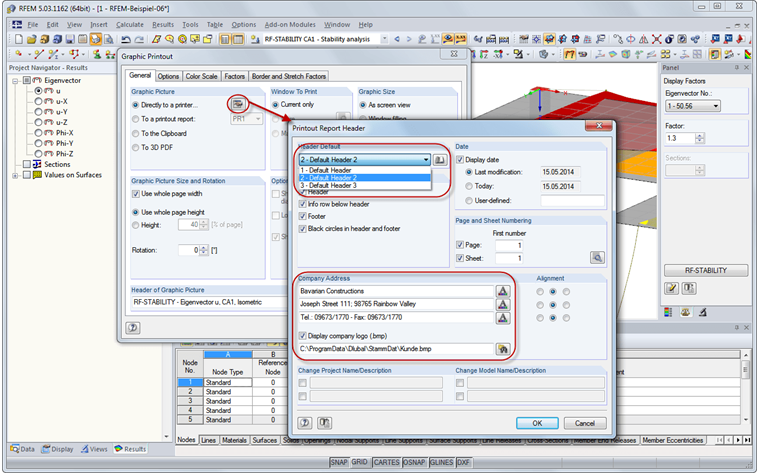Image resolution: width=760 pixels, height=473 pixels.
Task: Select User-defined date radio button
Action: pyautogui.click(x=469, y=201)
